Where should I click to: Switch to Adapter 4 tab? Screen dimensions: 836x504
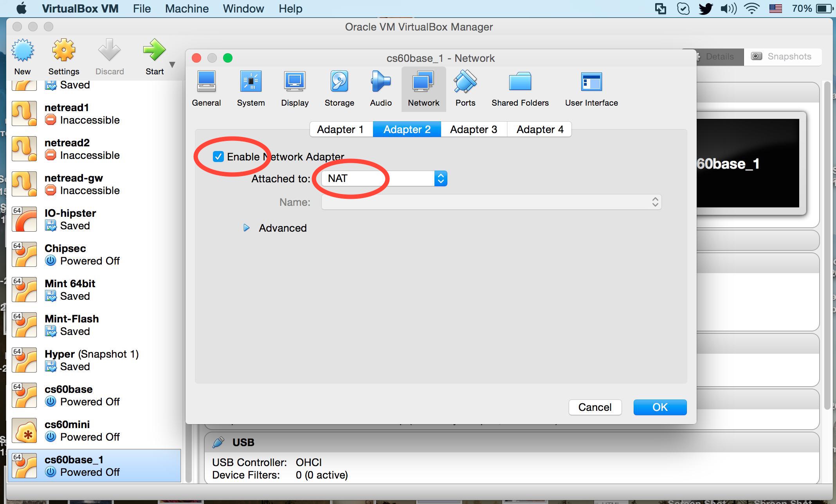click(540, 129)
